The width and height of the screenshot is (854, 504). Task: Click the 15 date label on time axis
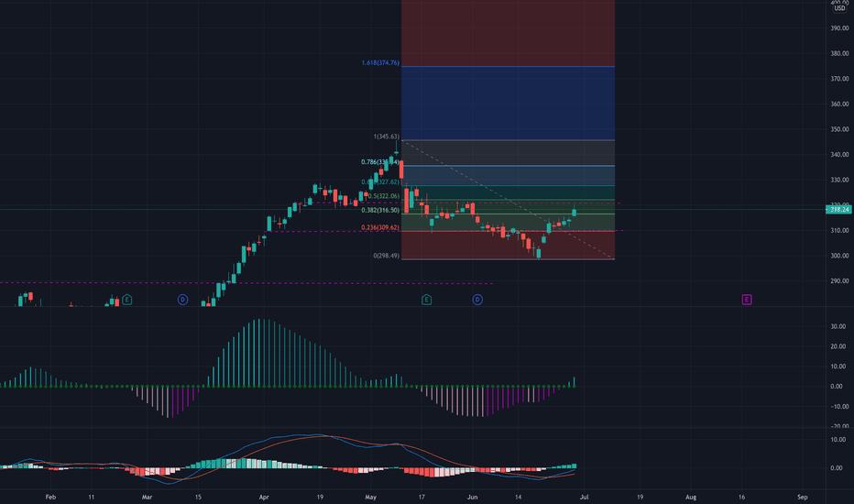tap(198, 497)
